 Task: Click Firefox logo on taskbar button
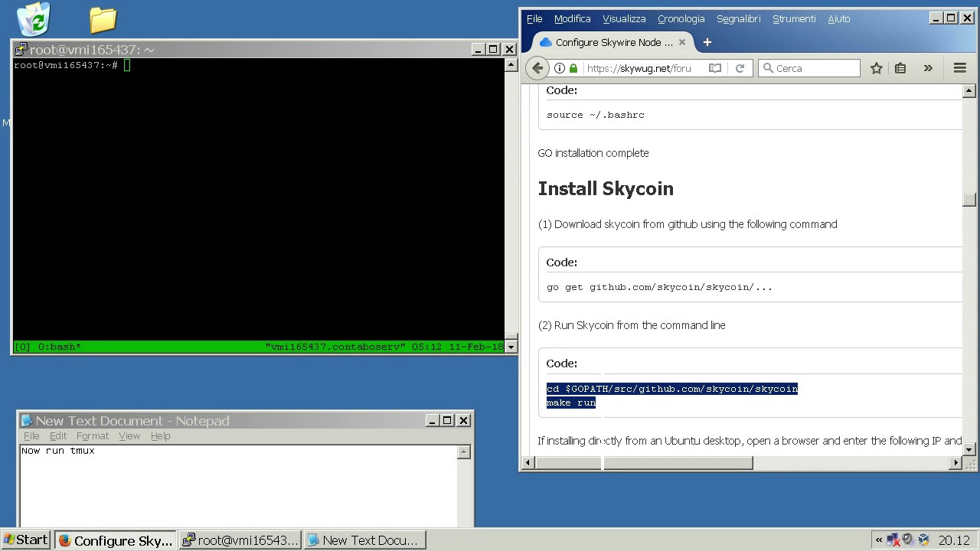pos(65,540)
